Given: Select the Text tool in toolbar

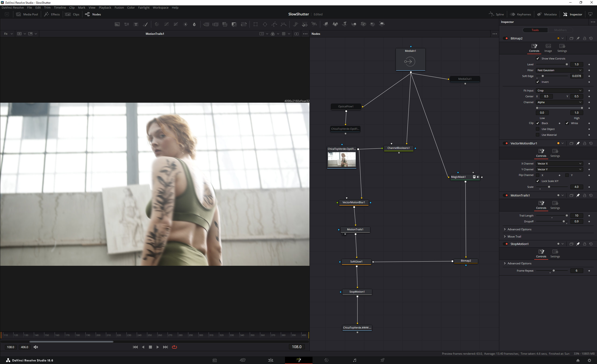Looking at the screenshot, I should pyautogui.click(x=136, y=24).
